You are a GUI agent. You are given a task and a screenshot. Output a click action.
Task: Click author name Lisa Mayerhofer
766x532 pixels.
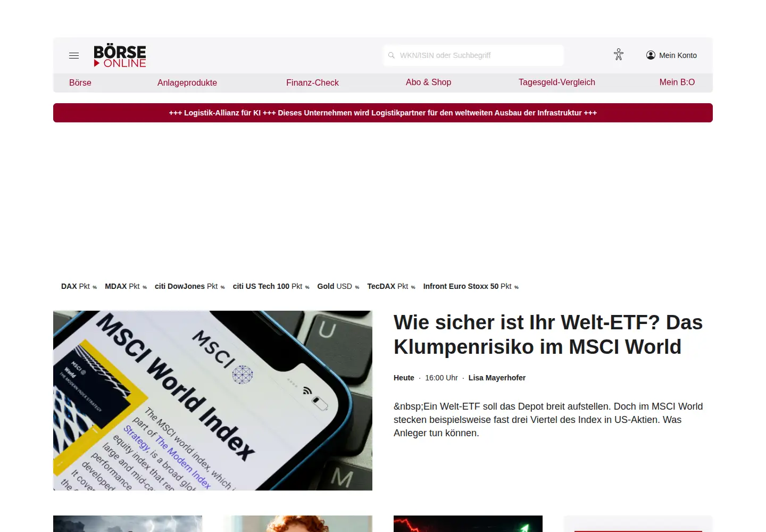[497, 378]
